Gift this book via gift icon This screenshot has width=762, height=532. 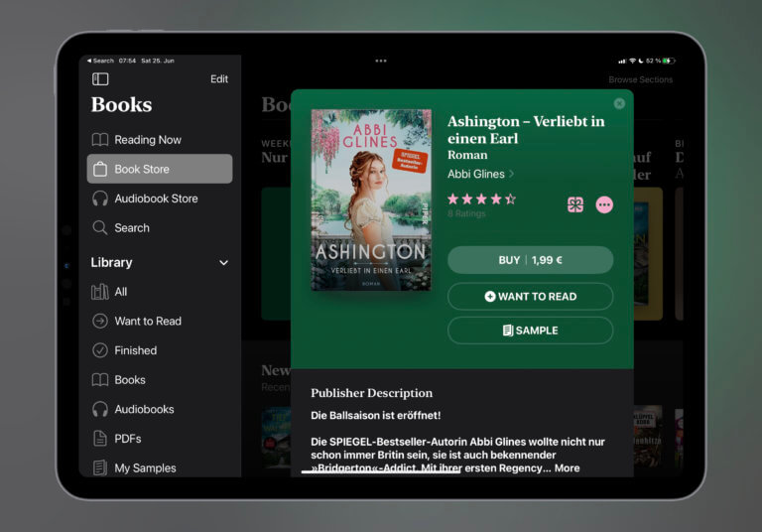pyautogui.click(x=575, y=204)
